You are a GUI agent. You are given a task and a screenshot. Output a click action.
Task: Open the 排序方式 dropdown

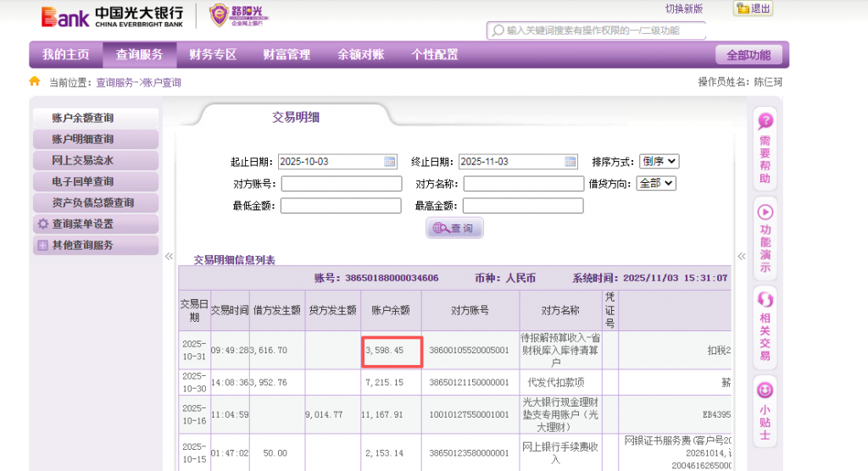[660, 162]
